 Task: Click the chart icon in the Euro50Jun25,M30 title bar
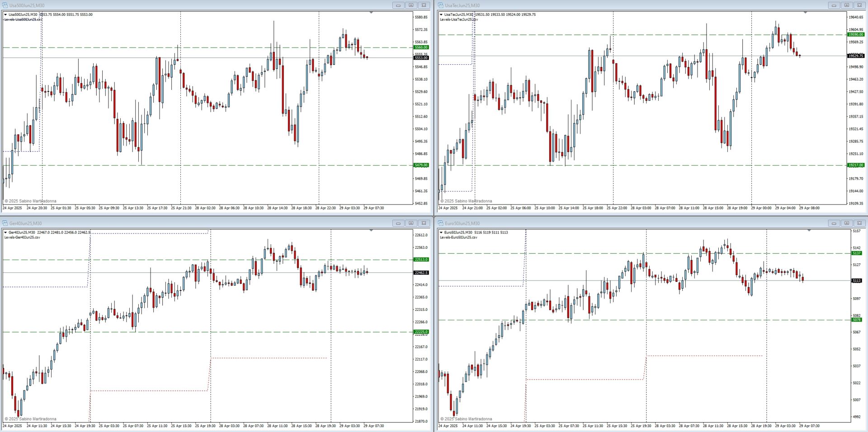(441, 223)
